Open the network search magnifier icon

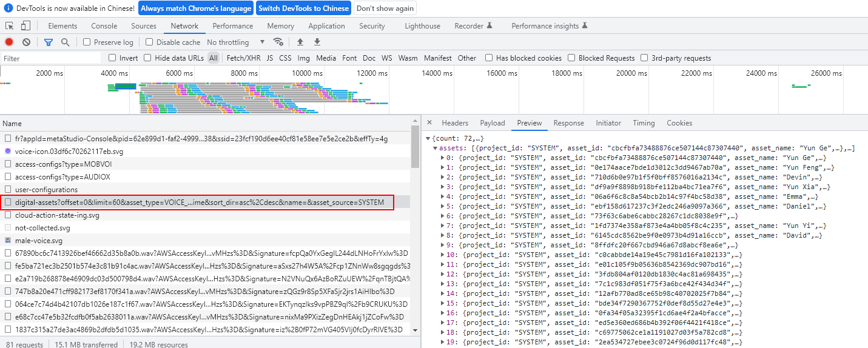65,42
